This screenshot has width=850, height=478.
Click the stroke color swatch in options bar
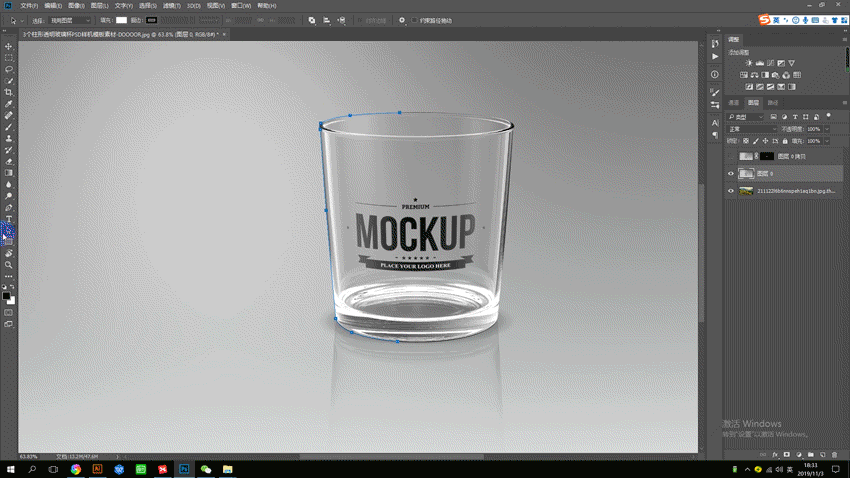click(152, 21)
